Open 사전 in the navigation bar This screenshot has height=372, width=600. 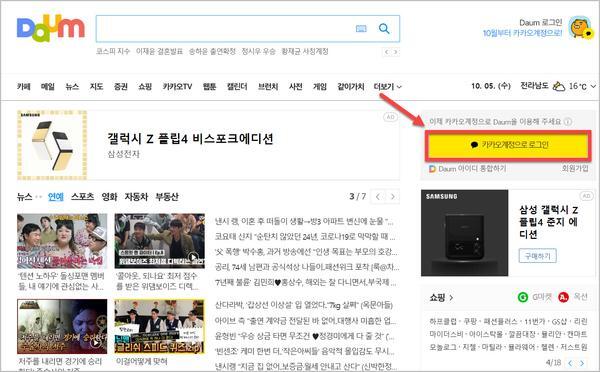[x=295, y=87]
